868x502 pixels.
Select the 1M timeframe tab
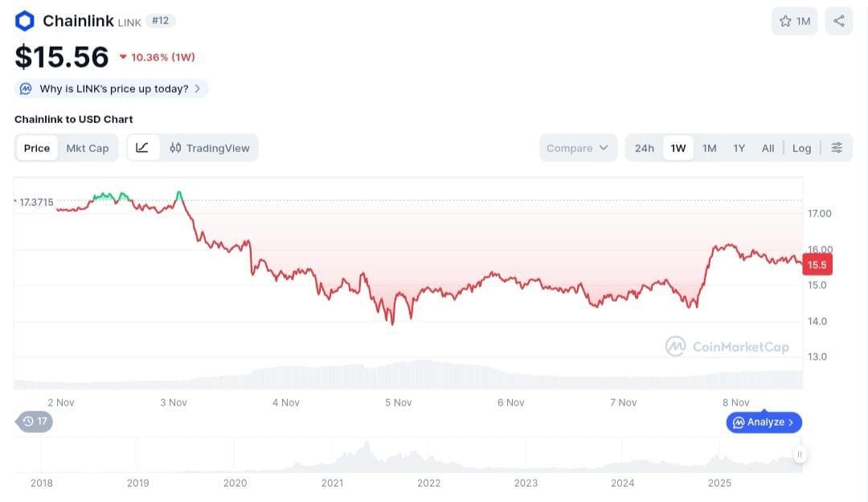click(709, 148)
